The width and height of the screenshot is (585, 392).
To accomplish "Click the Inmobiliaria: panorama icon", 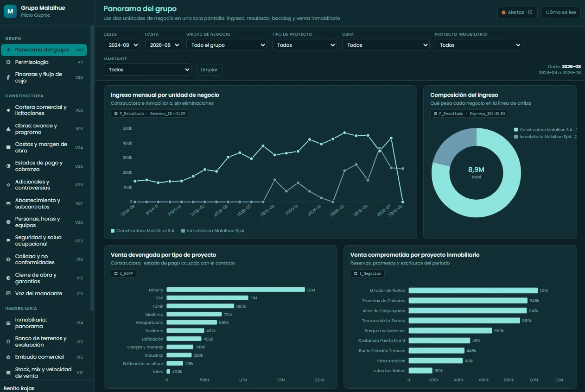I will coord(8,323).
